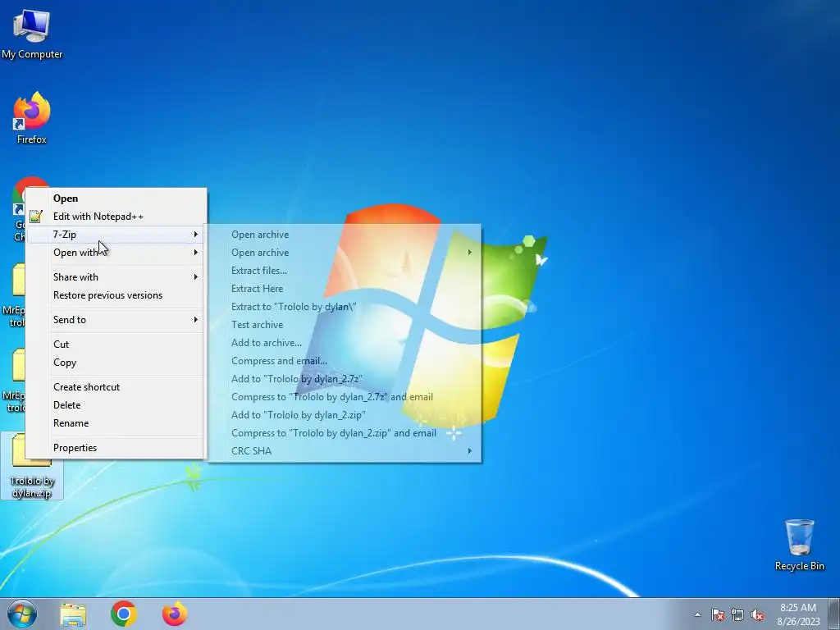Open the Windows Start button
The width and height of the screenshot is (840, 630).
pos(22,614)
